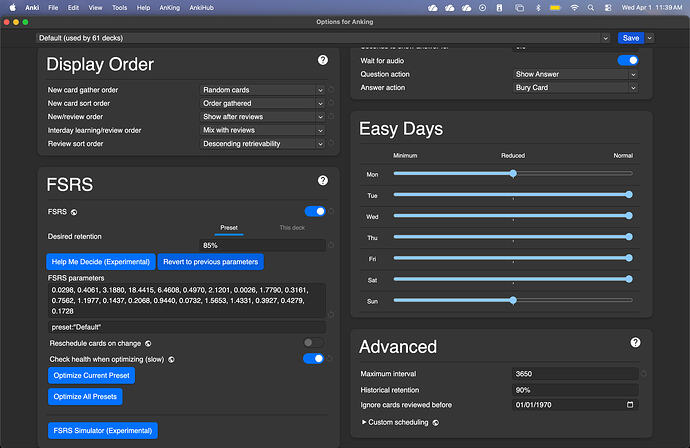Open Answer action dropdown
The image size is (690, 448).
tap(575, 88)
